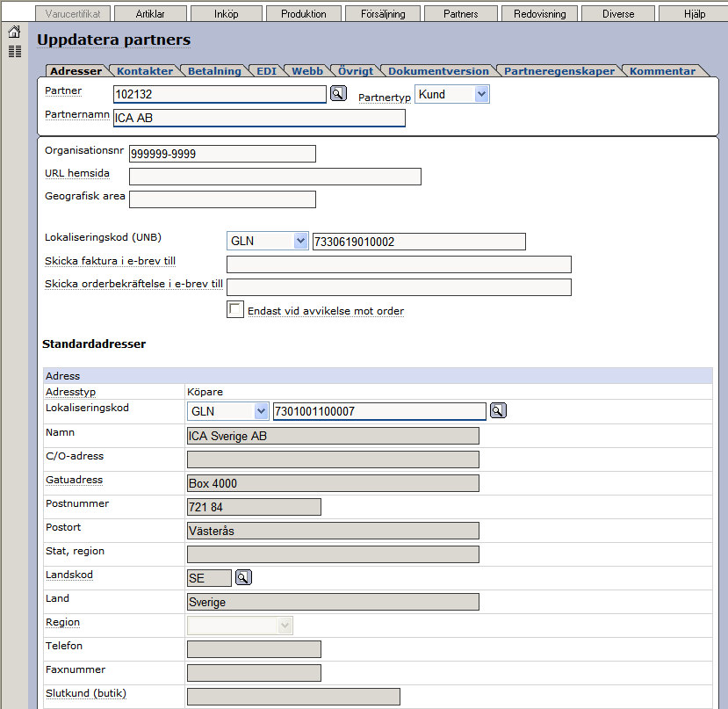Click the Partner number field 102132
This screenshot has height=709, width=728.
220,94
